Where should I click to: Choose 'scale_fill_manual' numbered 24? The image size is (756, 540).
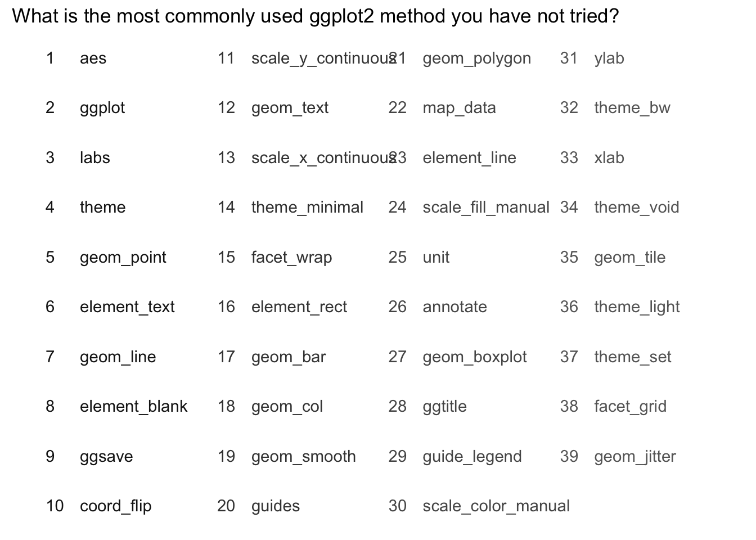coord(486,208)
